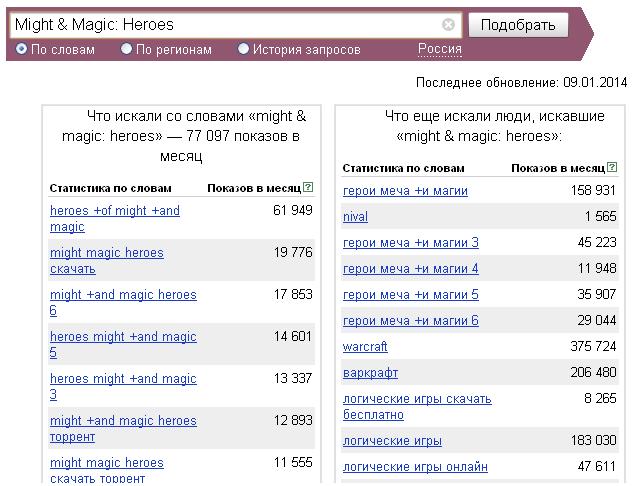The height and width of the screenshot is (486, 640).
Task: Click the value '8 265' in the right table
Action: pyautogui.click(x=600, y=399)
